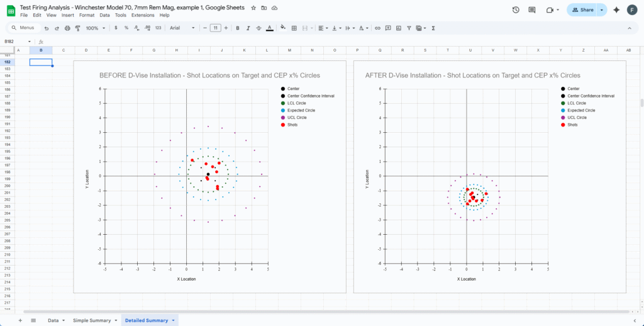This screenshot has width=644, height=326.
Task: Select row 190 header
Action: tap(6, 117)
